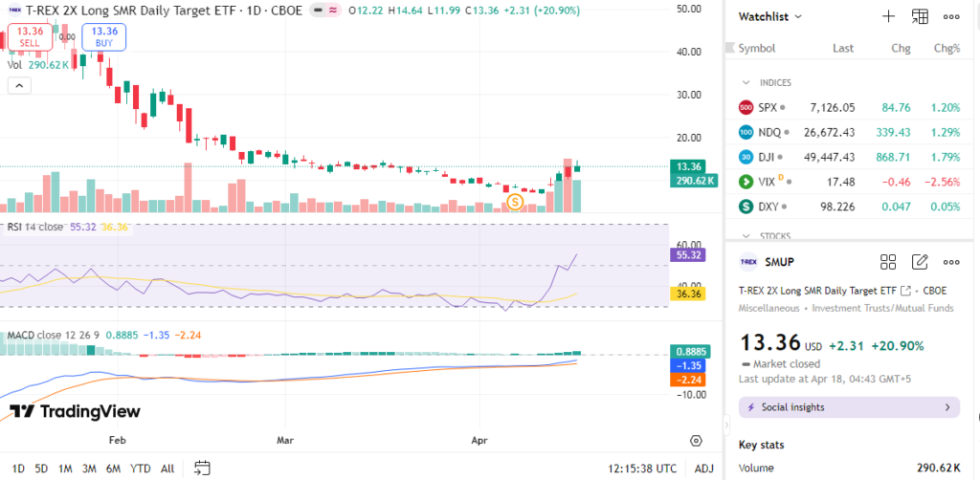Open the go-to-date calendar icon
This screenshot has width=980, height=480.
[202, 468]
